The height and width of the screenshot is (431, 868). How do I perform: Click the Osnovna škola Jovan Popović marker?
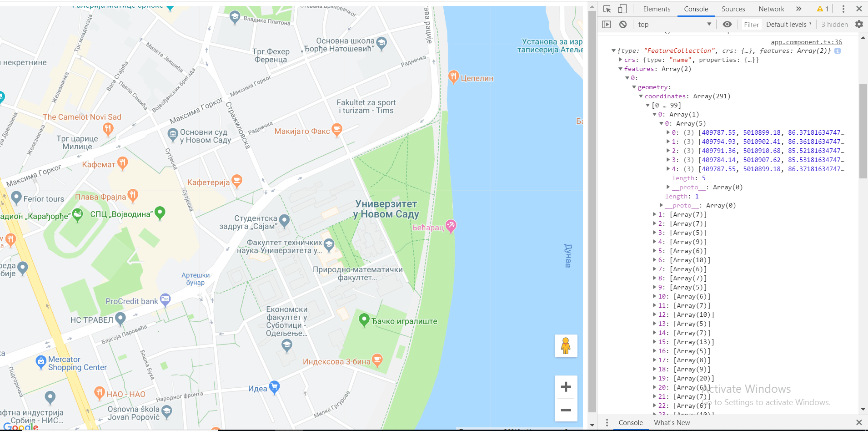tap(167, 412)
